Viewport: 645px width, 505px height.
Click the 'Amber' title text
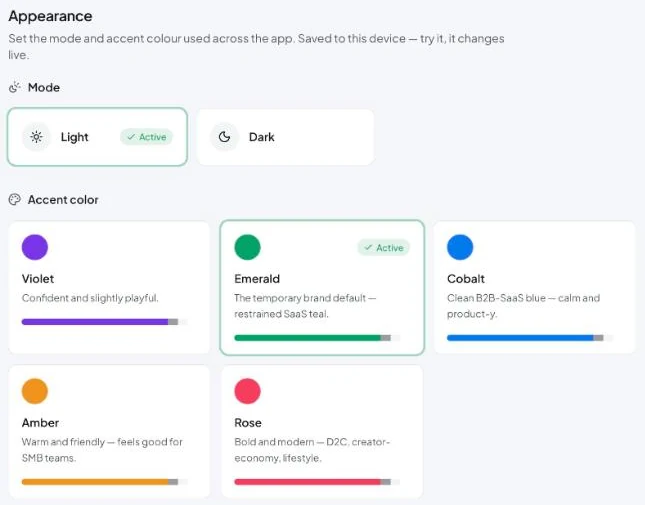[x=40, y=422]
